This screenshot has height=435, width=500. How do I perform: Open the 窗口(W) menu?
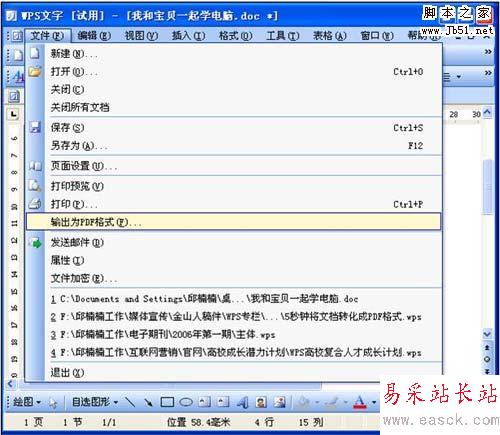[x=377, y=35]
